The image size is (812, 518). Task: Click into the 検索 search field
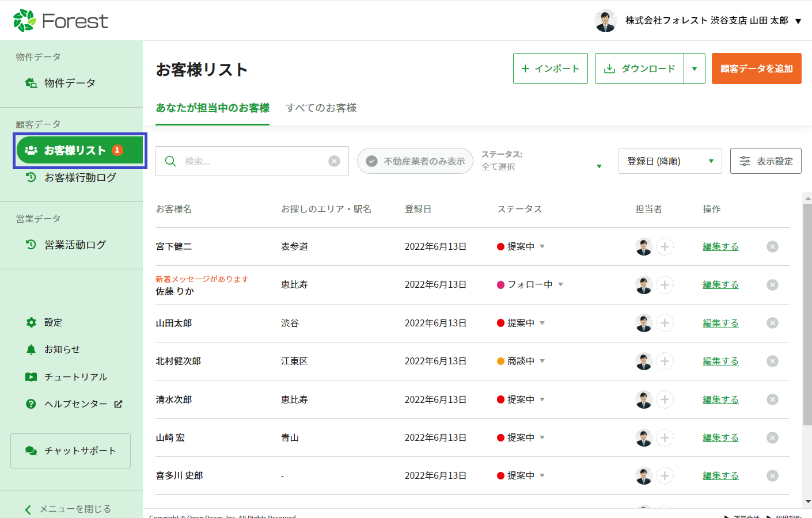253,161
